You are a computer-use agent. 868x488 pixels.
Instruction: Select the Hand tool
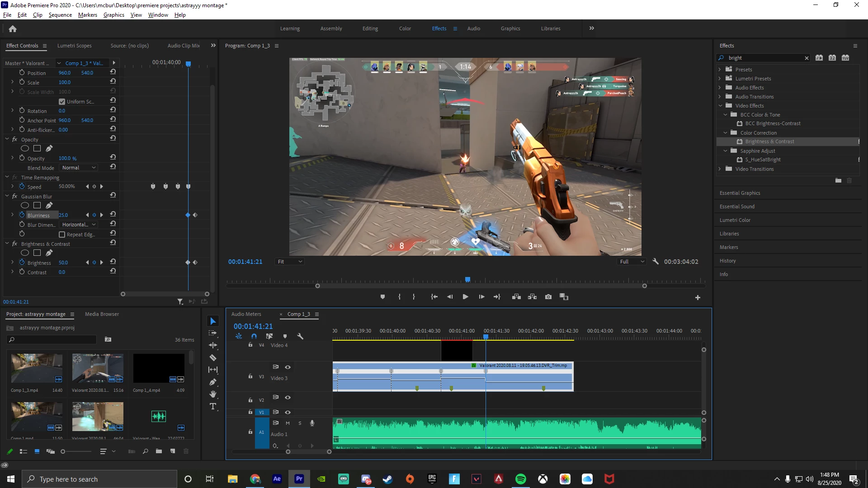coord(213,394)
